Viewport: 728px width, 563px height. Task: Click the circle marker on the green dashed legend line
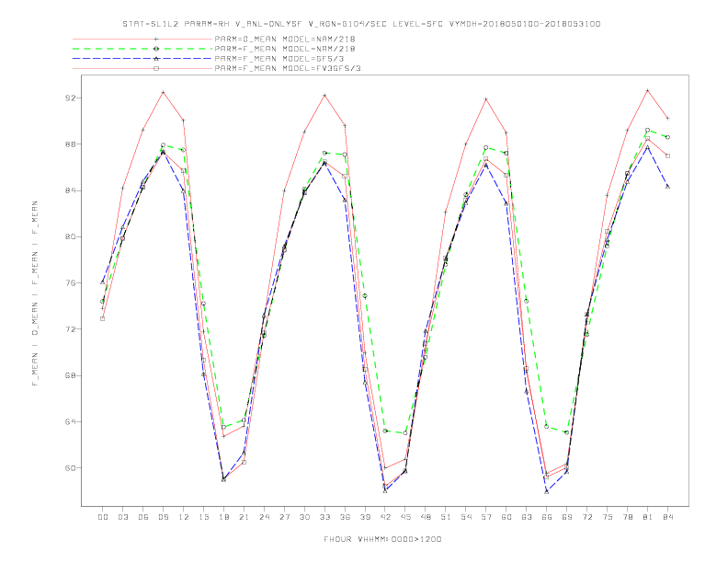point(156,49)
